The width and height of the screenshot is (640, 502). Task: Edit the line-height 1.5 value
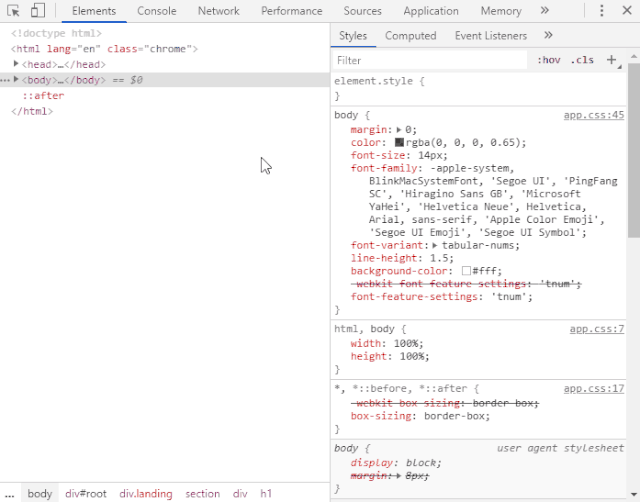pyautogui.click(x=439, y=258)
